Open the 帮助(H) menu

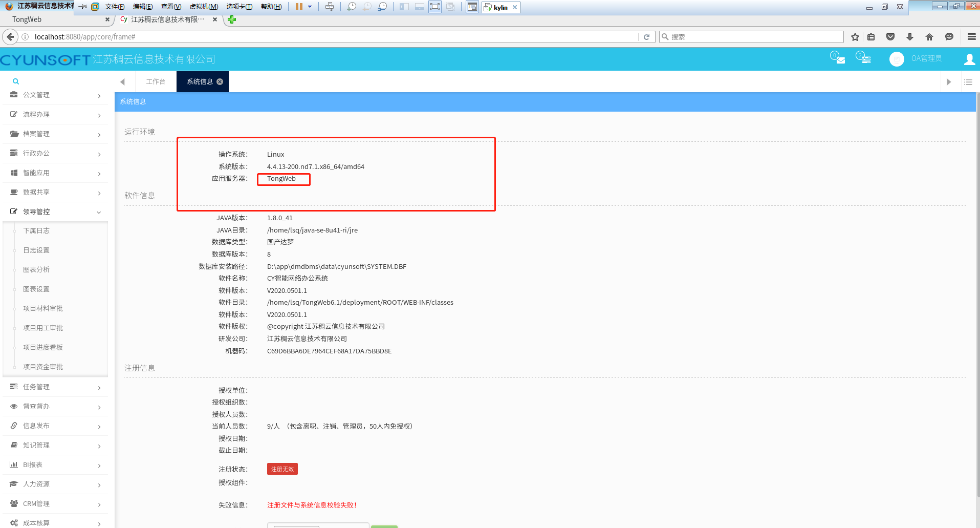pyautogui.click(x=271, y=7)
